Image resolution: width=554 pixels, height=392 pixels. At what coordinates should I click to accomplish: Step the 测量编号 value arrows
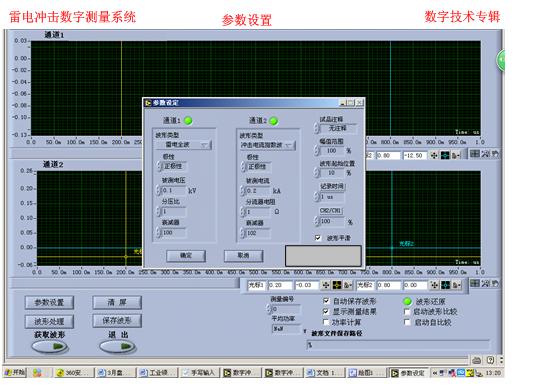pos(269,309)
